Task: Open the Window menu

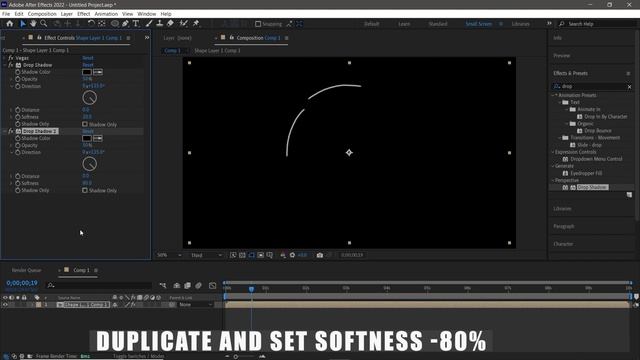Action: (x=147, y=14)
